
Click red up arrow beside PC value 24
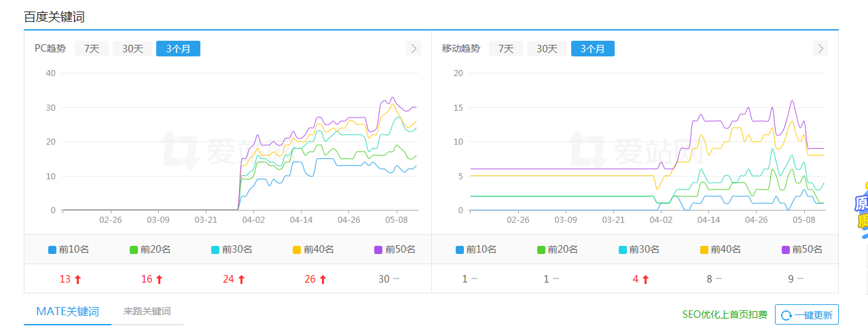pos(241,279)
